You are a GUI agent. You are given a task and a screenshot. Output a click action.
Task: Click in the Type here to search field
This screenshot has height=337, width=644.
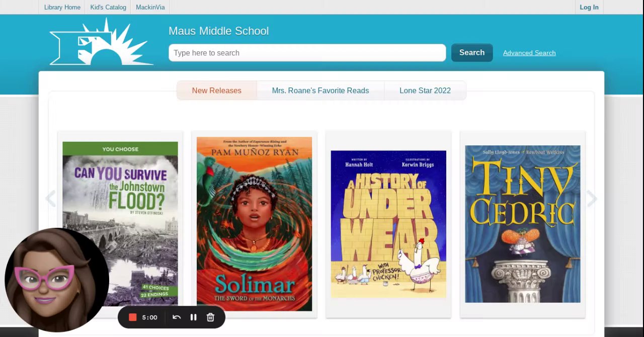tap(307, 53)
